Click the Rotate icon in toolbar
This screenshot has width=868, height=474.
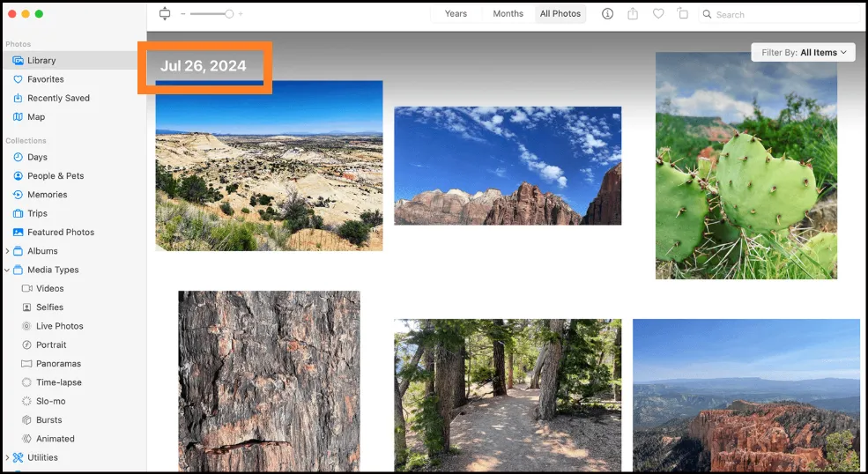coord(683,14)
